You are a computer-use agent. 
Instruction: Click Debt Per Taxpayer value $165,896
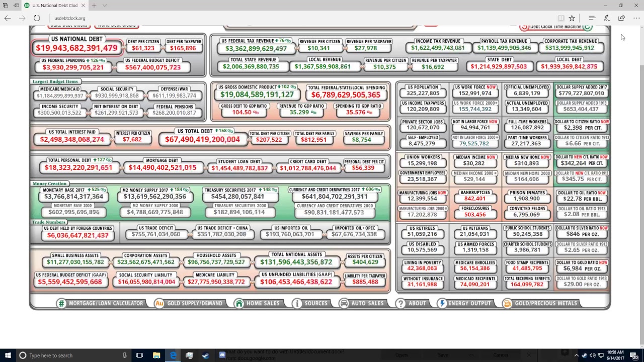tap(183, 48)
